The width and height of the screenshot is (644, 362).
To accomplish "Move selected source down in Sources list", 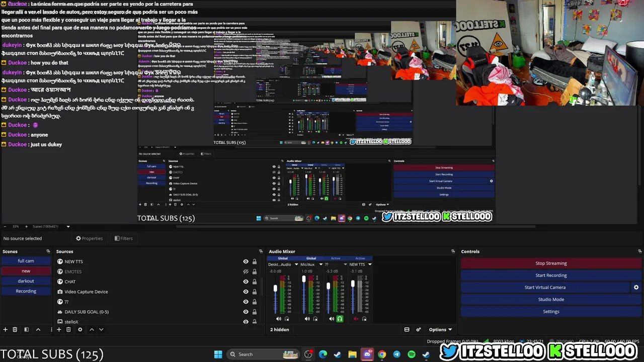I will coord(101,330).
